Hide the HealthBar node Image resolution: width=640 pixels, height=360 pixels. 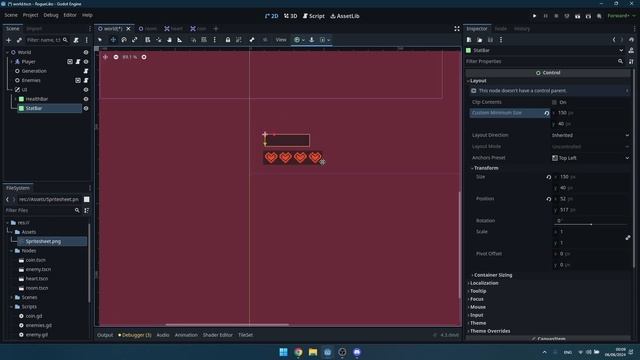(86, 99)
